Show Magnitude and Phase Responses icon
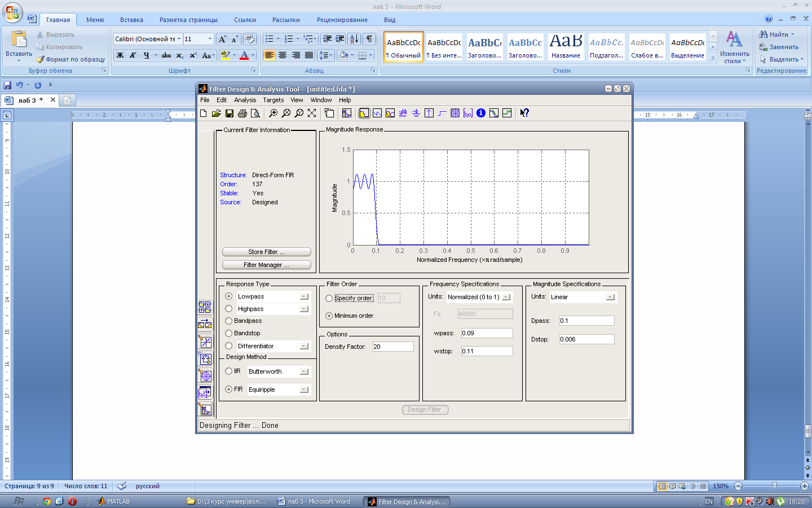The height and width of the screenshot is (508, 812). [390, 113]
